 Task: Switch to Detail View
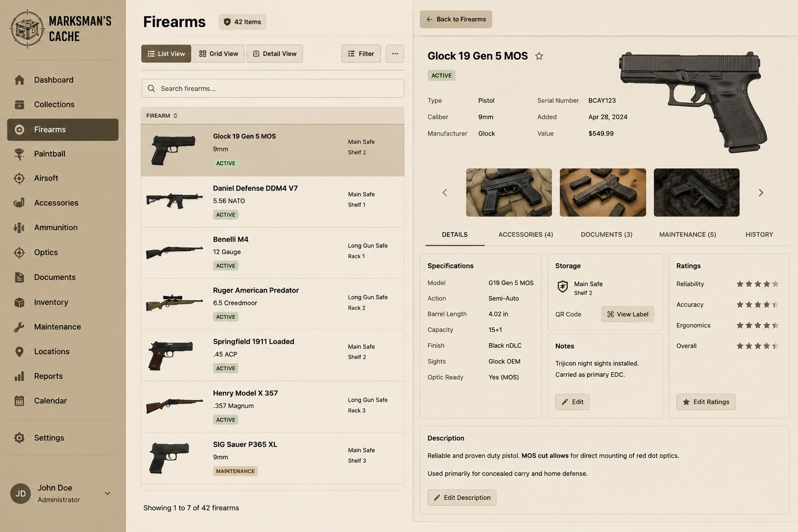pos(274,54)
